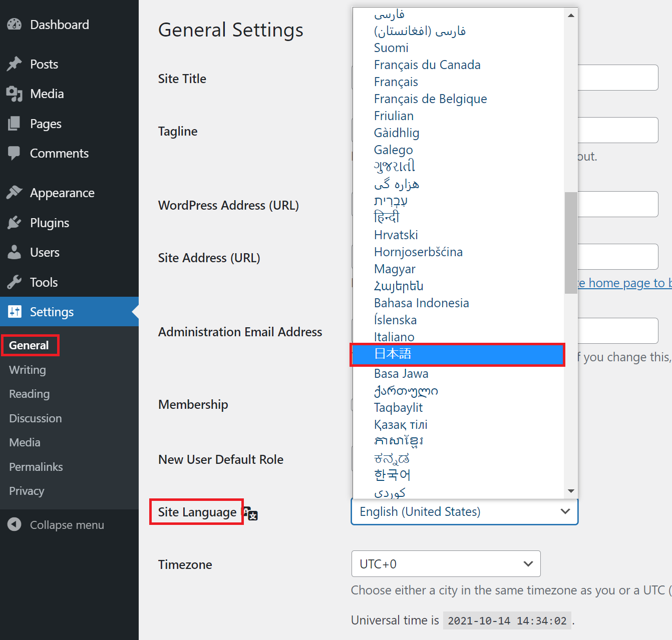Choose Bahasa Indonesia language

click(458, 303)
